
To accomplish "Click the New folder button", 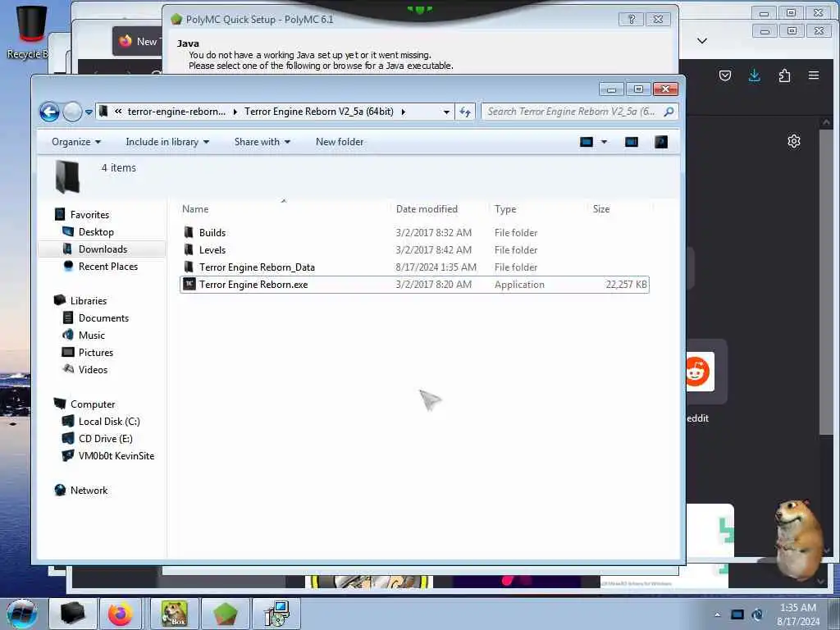I will click(x=340, y=142).
